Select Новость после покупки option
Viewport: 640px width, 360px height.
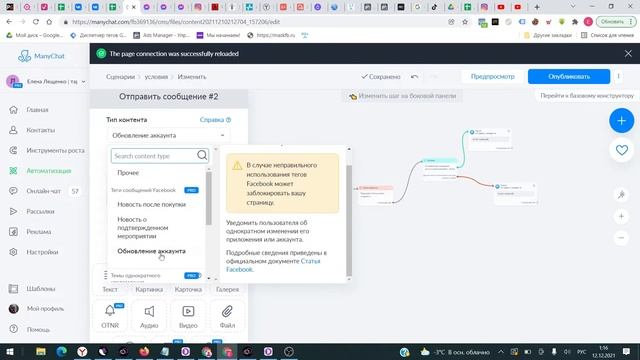click(151, 204)
